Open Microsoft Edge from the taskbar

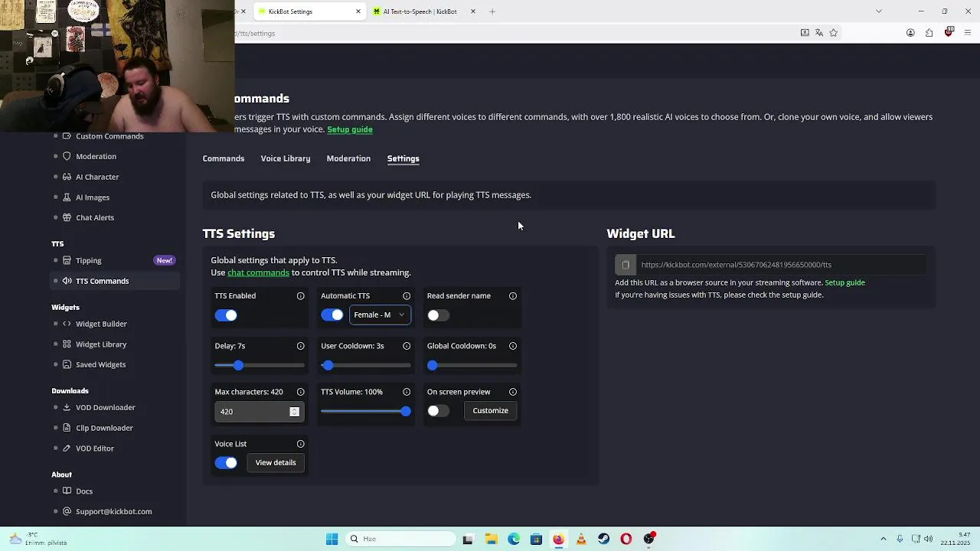click(x=514, y=539)
